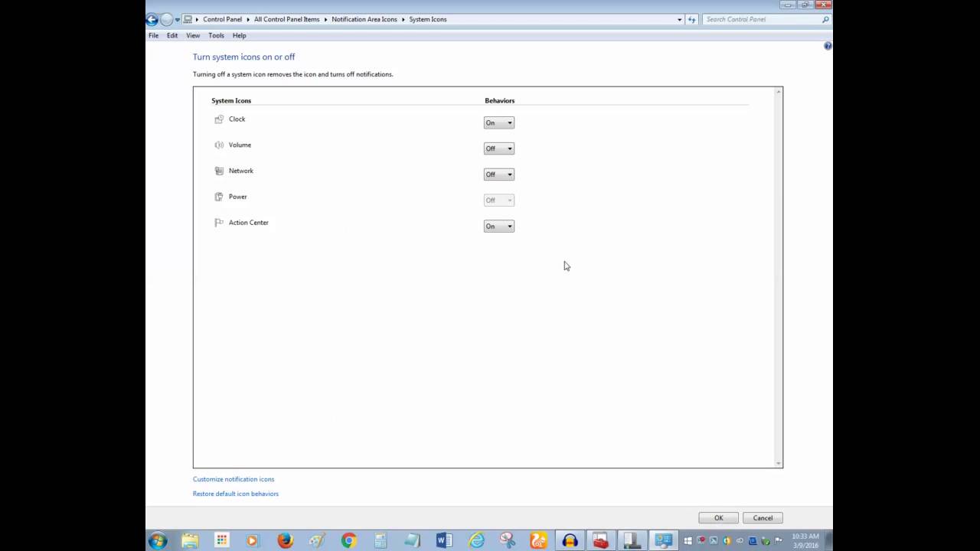980x551 pixels.
Task: Open the Clock behavior dropdown
Action: point(498,122)
